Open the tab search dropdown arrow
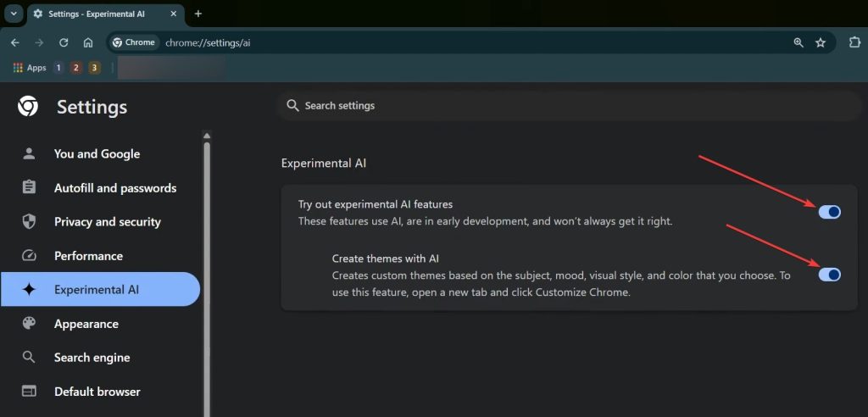This screenshot has width=868, height=417. click(x=14, y=14)
